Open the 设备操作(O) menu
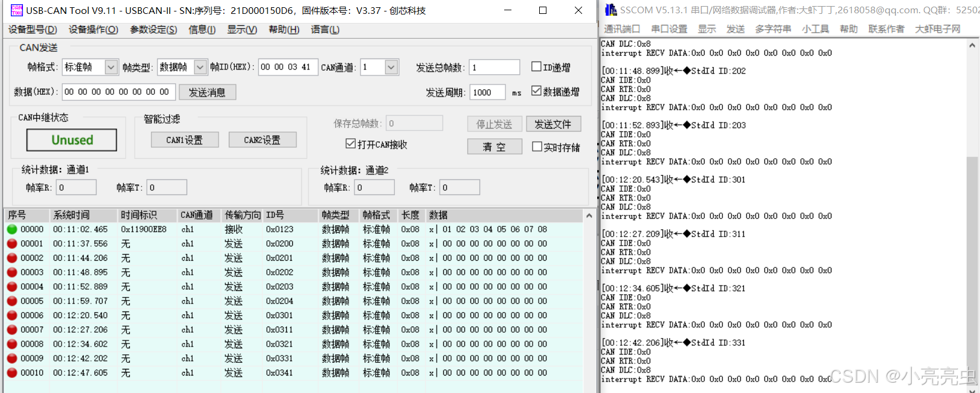980x393 pixels. tap(94, 30)
